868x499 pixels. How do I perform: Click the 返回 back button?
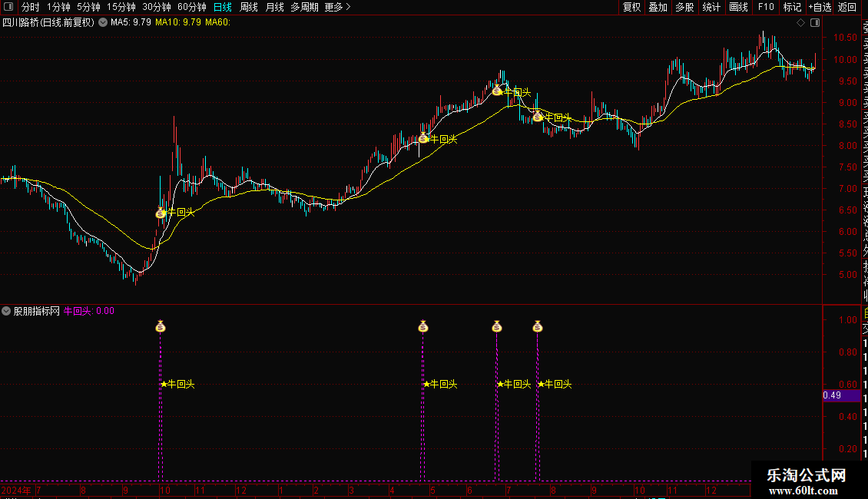pyautogui.click(x=847, y=7)
